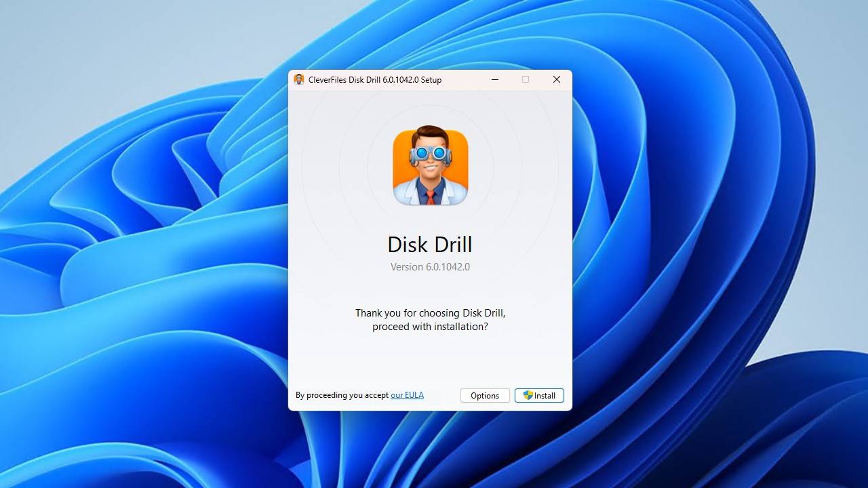Click the "Version 6.0.1042.0" text
The width and height of the screenshot is (868, 488).
pyautogui.click(x=430, y=266)
